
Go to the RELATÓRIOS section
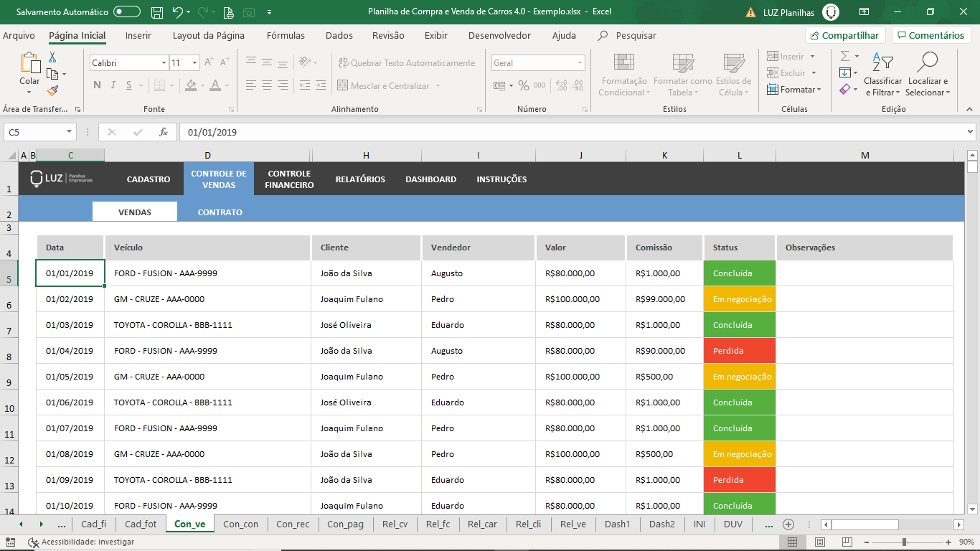coord(360,179)
